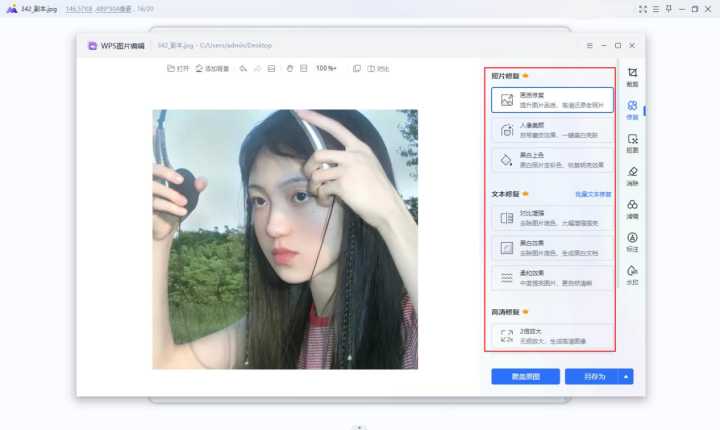Select the Cutout (抠图) tool
This screenshot has width=720, height=430.
click(x=632, y=143)
